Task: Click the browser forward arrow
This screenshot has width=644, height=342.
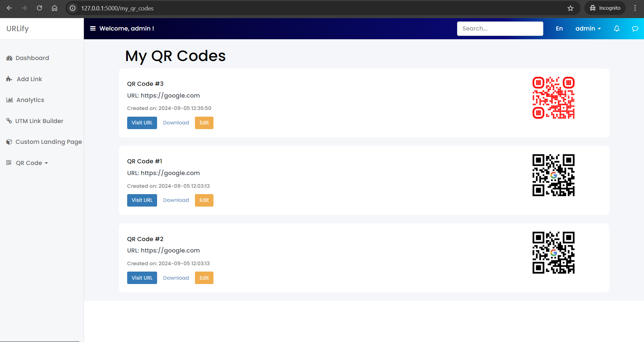Action: pyautogui.click(x=24, y=8)
